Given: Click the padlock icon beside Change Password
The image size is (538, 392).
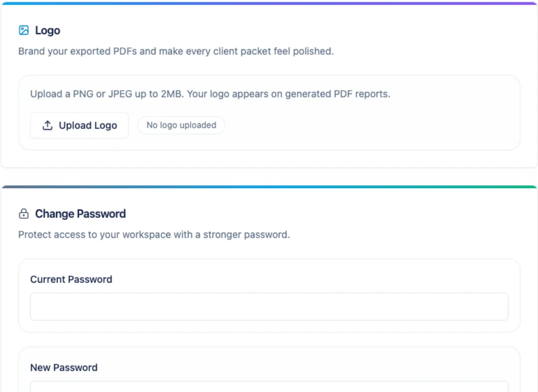Looking at the screenshot, I should [23, 213].
